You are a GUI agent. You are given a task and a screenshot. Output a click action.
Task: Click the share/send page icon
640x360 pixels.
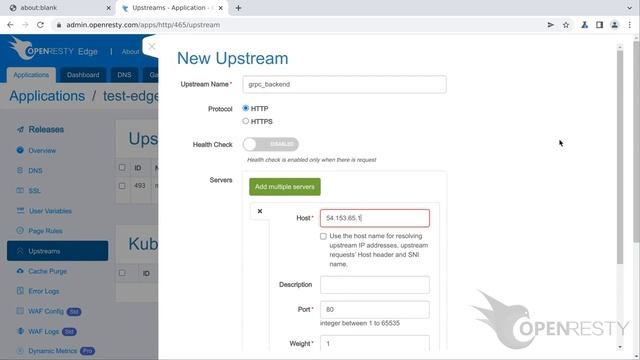coord(551,25)
